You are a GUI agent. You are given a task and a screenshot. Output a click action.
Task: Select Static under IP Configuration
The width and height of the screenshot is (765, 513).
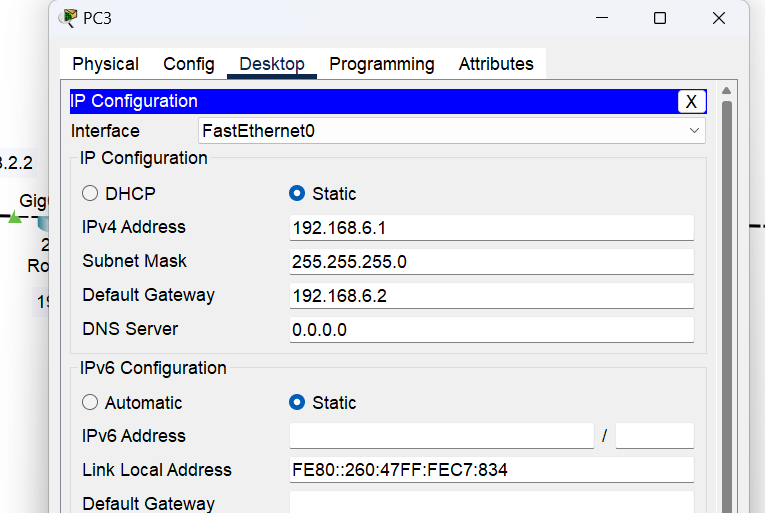pos(297,193)
